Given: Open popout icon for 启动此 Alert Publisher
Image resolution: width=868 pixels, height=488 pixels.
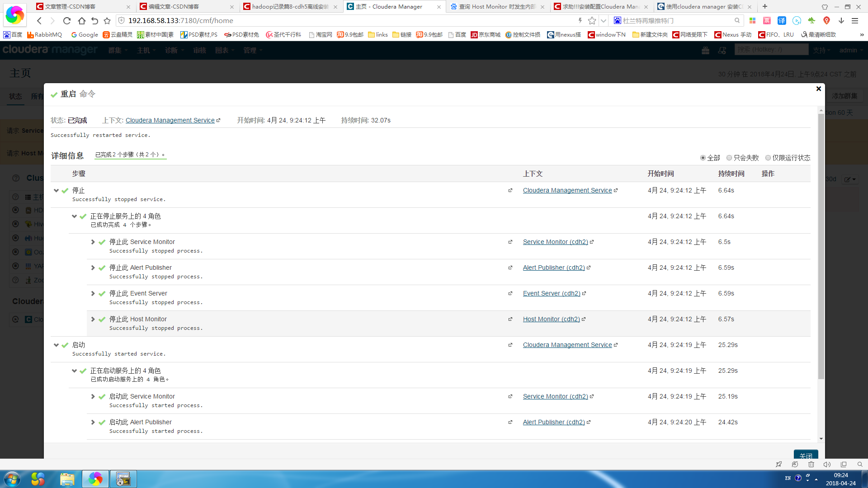Looking at the screenshot, I should tap(510, 422).
